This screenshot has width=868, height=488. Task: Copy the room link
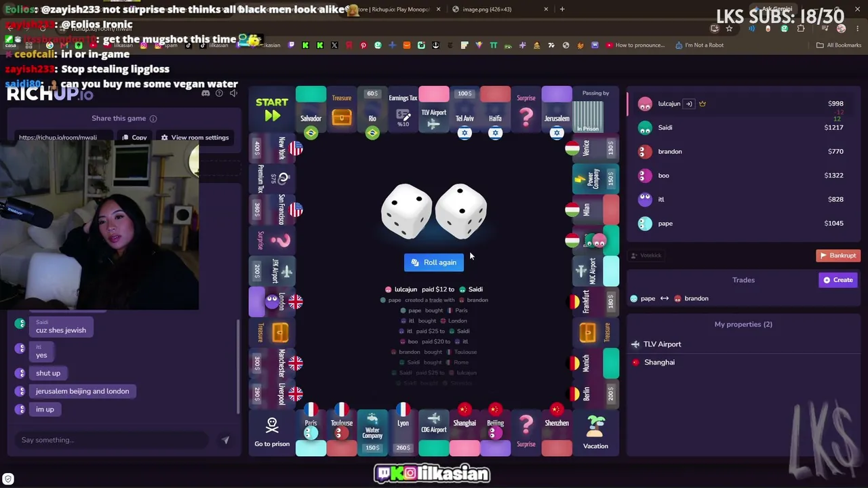click(134, 138)
